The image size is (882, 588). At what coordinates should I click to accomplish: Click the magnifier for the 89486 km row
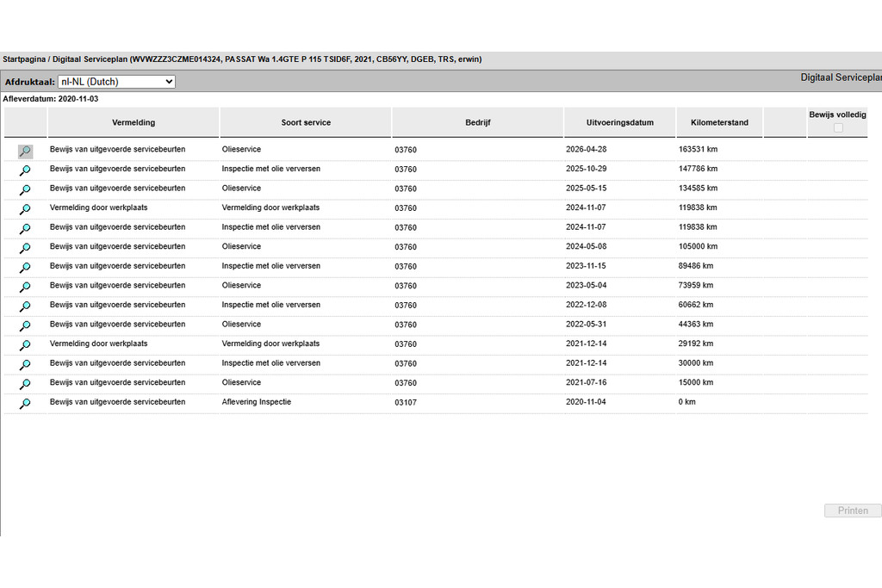(25, 268)
